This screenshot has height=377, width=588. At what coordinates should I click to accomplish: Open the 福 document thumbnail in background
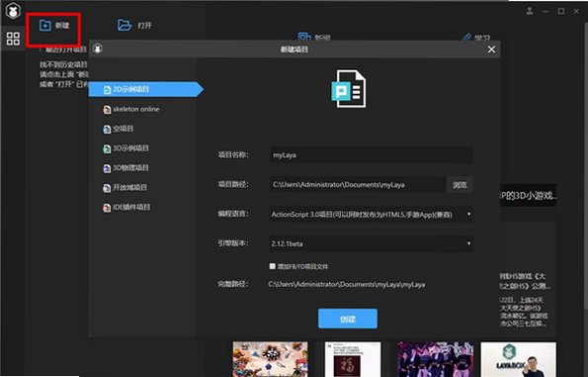pyautogui.click(x=353, y=359)
